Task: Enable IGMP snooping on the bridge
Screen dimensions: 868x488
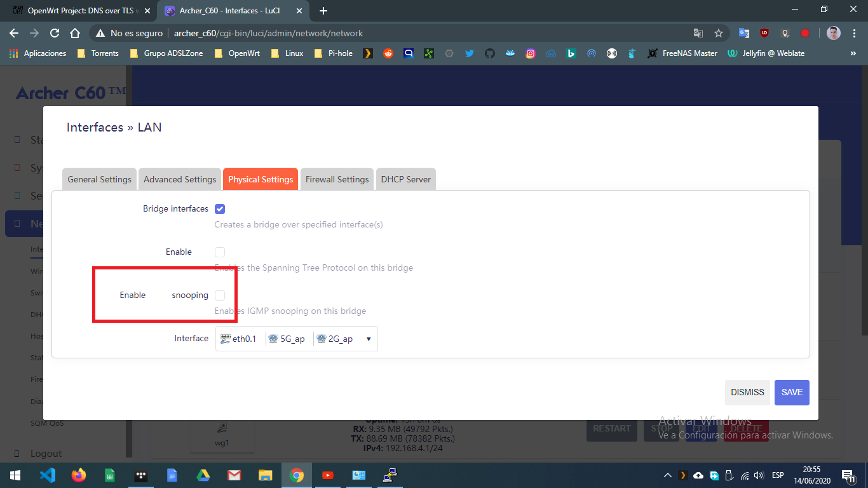Action: [x=219, y=295]
